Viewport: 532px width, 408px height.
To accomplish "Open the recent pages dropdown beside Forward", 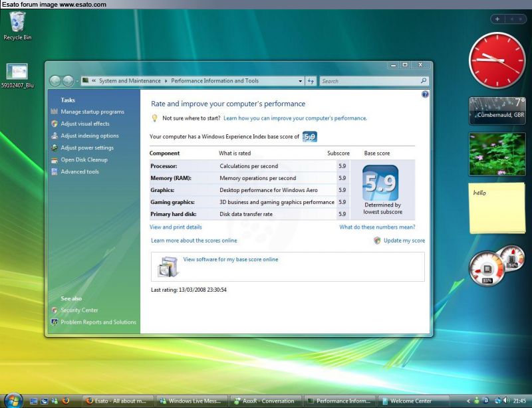I will pyautogui.click(x=77, y=81).
